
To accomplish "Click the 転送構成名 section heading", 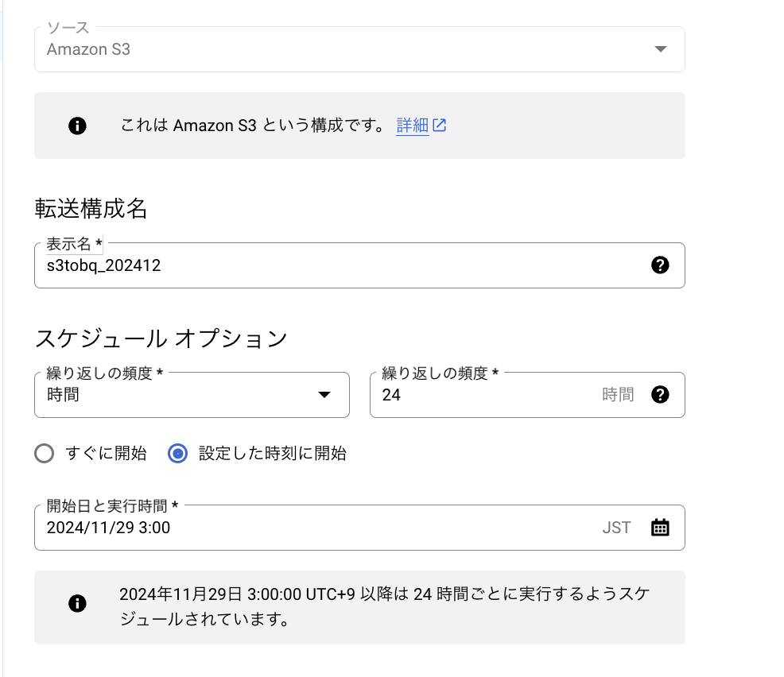I will tap(91, 208).
